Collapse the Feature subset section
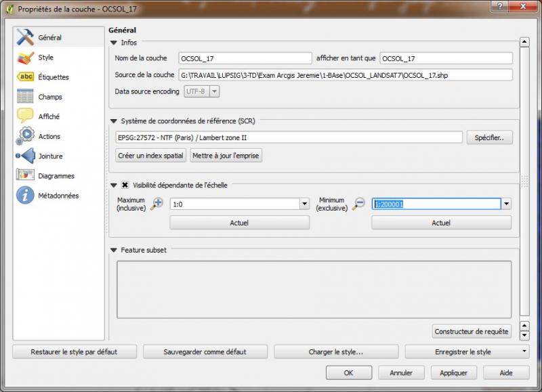This screenshot has width=542, height=392. tap(114, 250)
